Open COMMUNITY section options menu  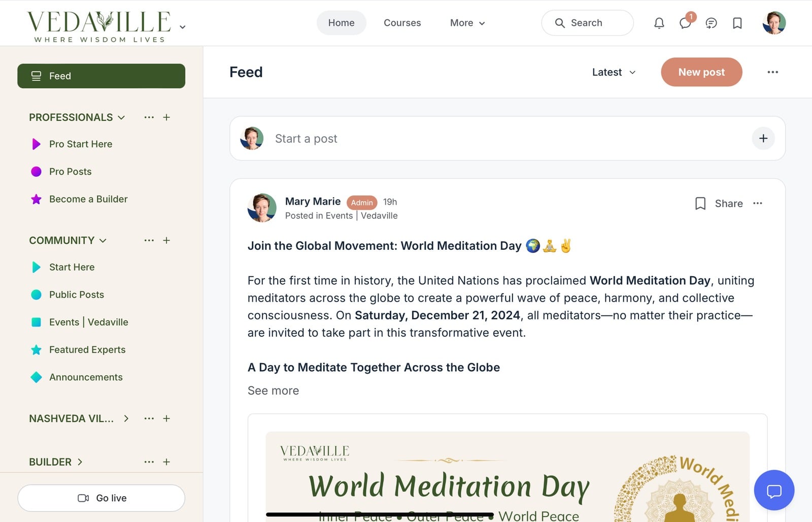[149, 240]
